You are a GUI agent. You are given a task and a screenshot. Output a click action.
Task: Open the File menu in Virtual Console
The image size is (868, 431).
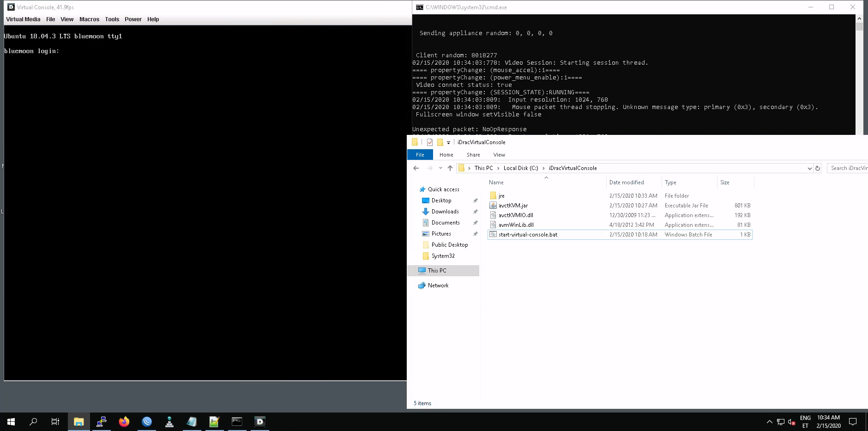pyautogui.click(x=50, y=19)
